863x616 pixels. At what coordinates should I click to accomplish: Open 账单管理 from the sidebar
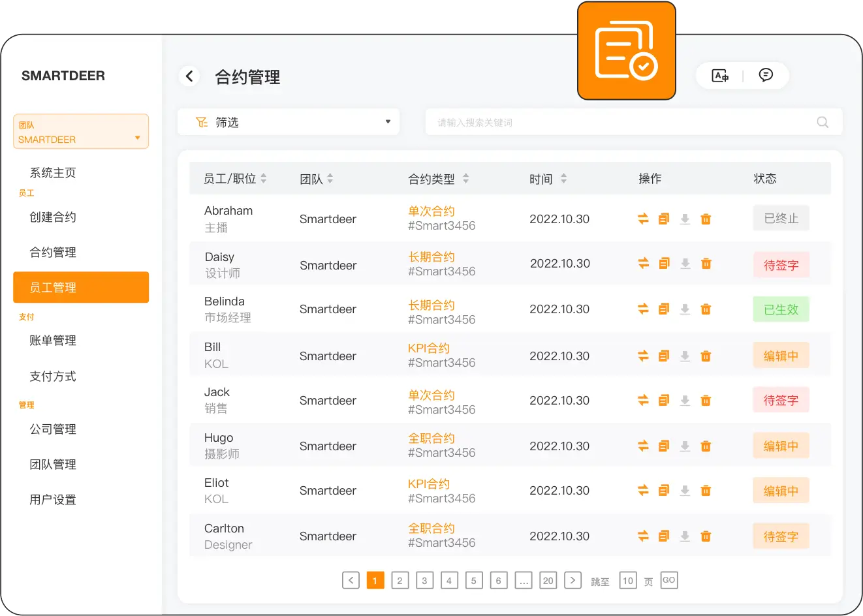coord(54,340)
